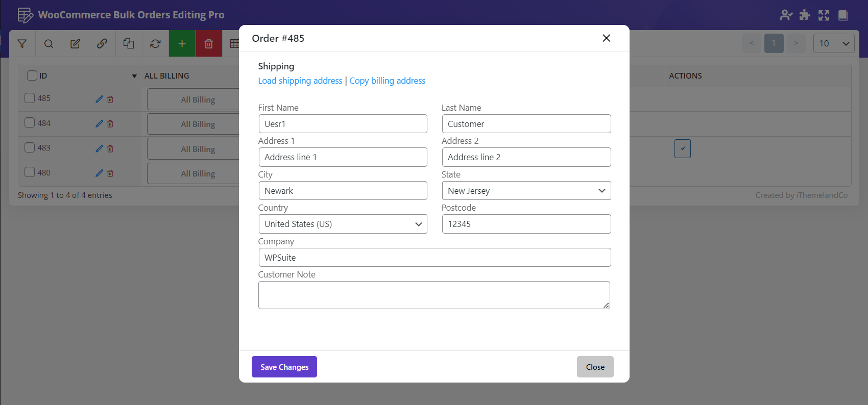Open the bulk edit pencil tool
The width and height of the screenshot is (868, 405).
pyautogui.click(x=75, y=44)
